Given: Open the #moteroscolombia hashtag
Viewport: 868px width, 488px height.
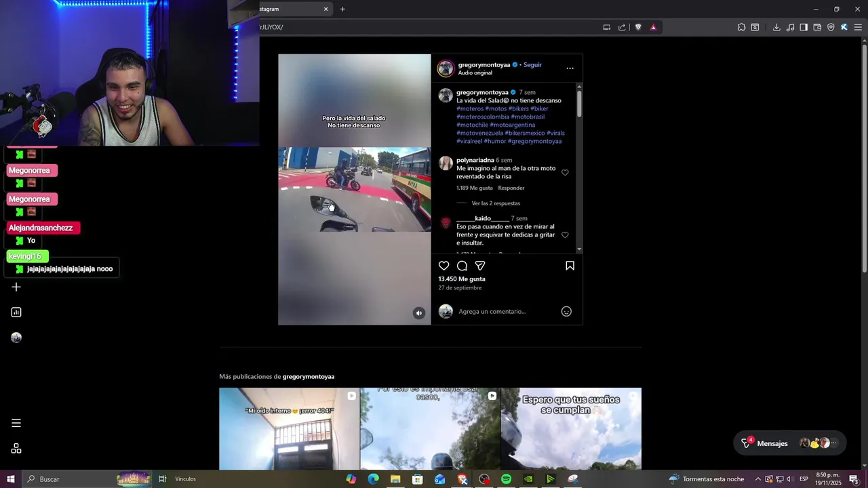Looking at the screenshot, I should tap(482, 117).
